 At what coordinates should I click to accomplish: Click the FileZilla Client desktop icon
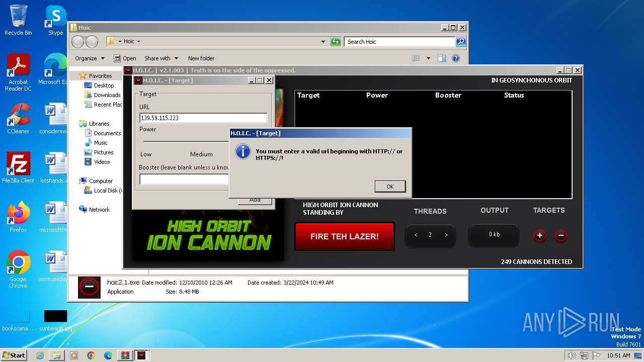point(18,168)
